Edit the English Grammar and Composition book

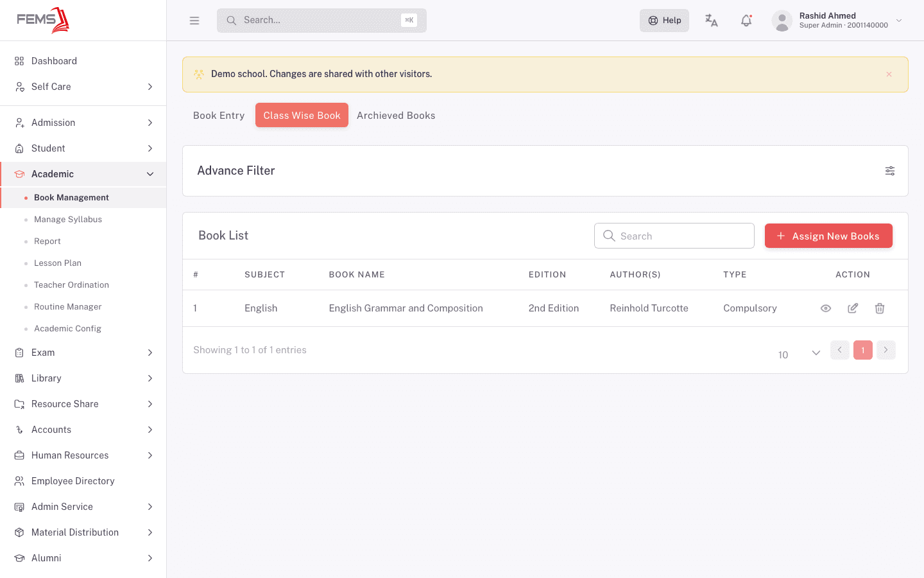[853, 308]
